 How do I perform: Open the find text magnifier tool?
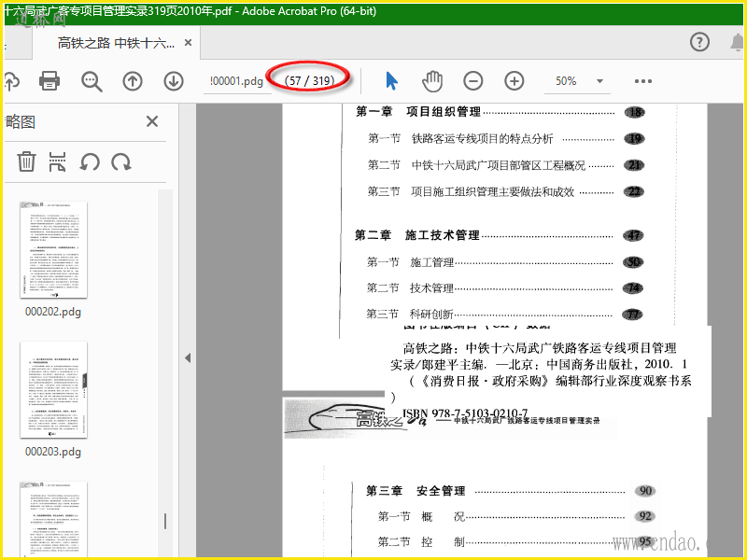[x=92, y=81]
